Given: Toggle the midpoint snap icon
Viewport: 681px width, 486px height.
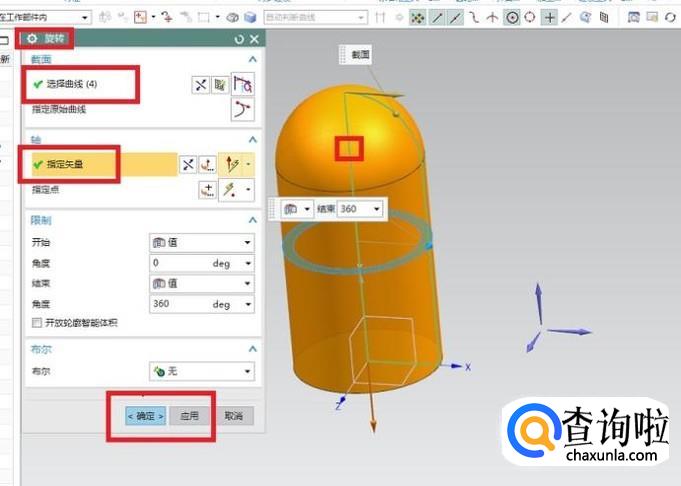Looking at the screenshot, I should [455, 18].
